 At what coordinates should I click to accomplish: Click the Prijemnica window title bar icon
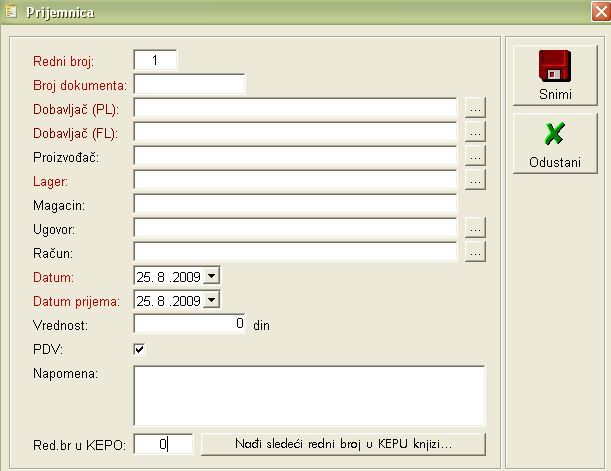click(12, 10)
